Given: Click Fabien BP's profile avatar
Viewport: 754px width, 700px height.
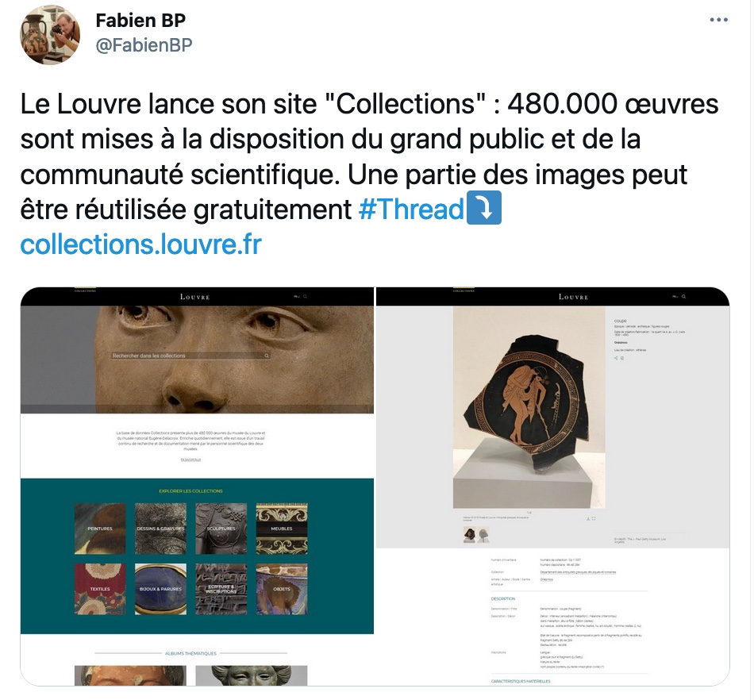Looking at the screenshot, I should 49,35.
